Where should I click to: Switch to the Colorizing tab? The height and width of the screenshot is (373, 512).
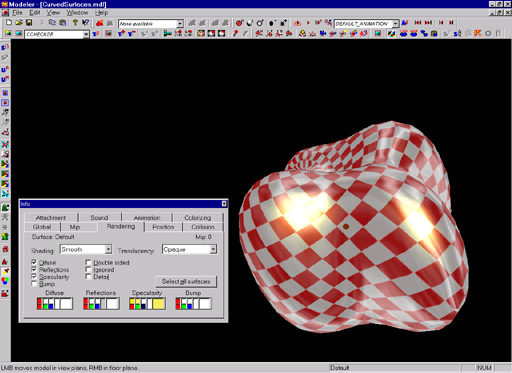198,218
